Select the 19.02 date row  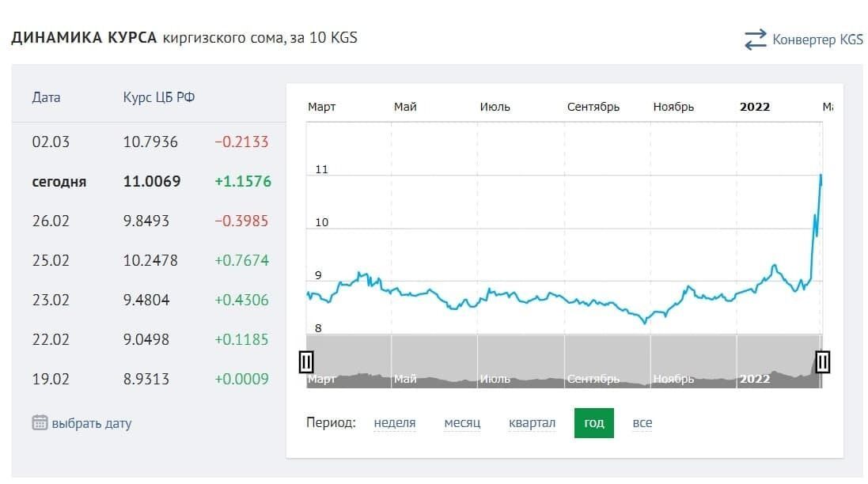pos(150,379)
